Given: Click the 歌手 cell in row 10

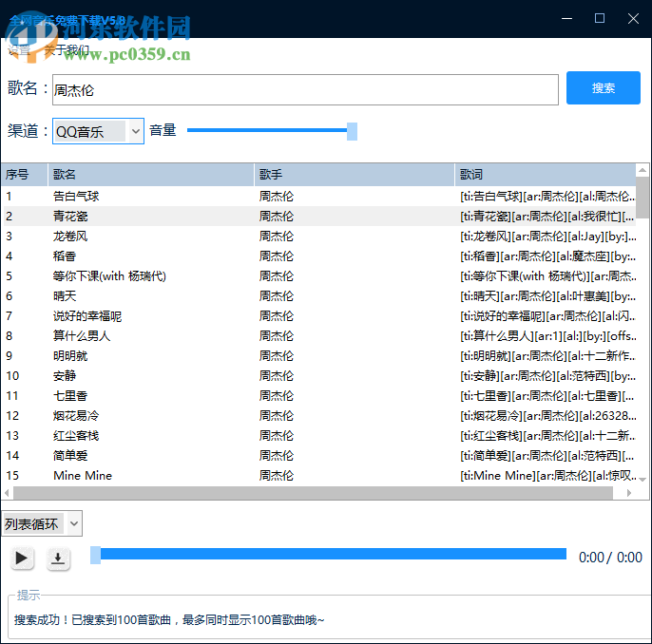Looking at the screenshot, I should point(277,375).
